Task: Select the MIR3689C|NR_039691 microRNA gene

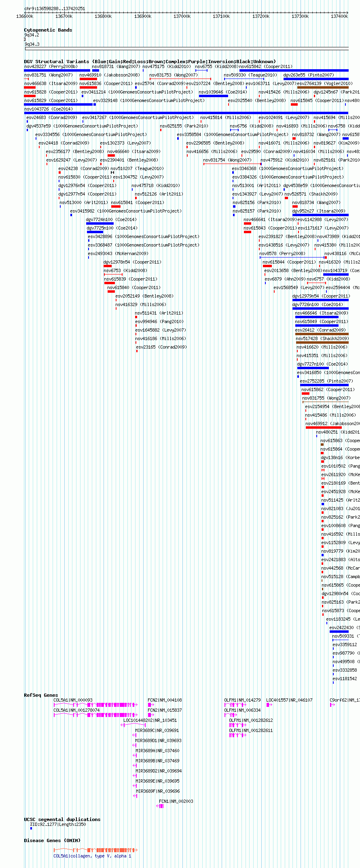Action: 157,730
